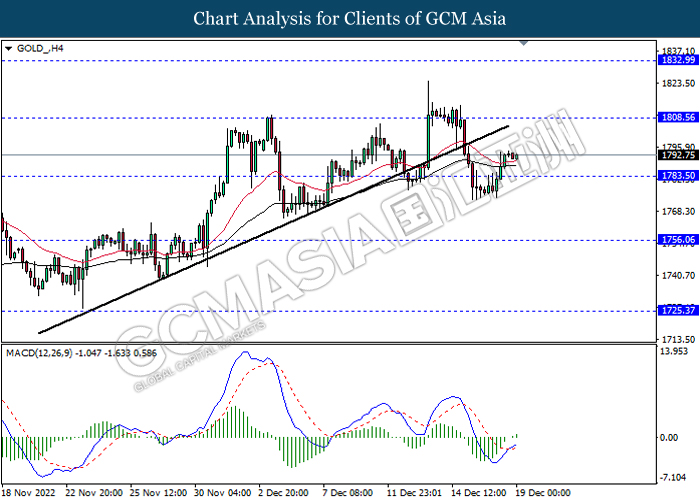Select the 1756.06 level label
The image size is (700, 500).
pos(678,240)
